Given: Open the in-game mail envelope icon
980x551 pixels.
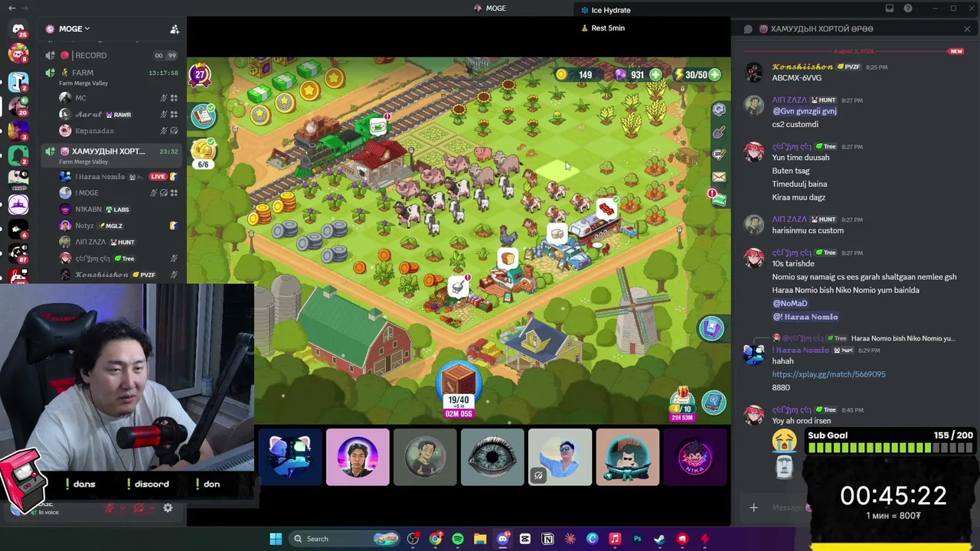Looking at the screenshot, I should coord(718,177).
